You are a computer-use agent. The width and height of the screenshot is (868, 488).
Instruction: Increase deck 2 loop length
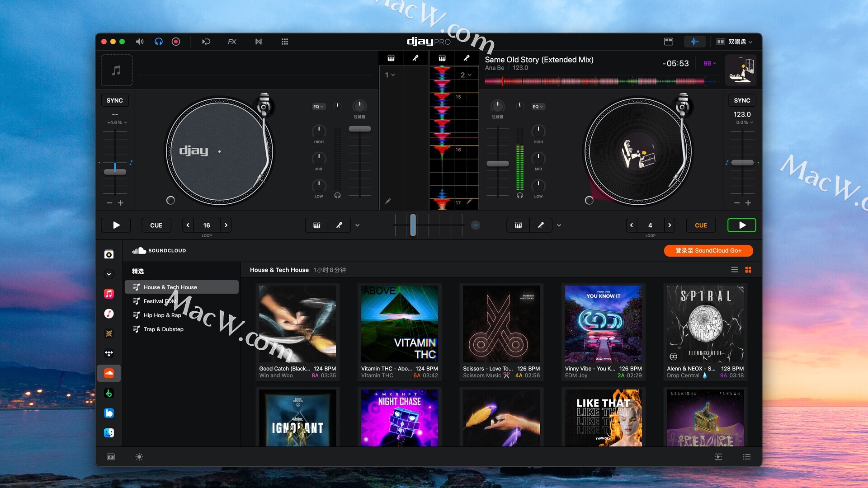pos(670,225)
